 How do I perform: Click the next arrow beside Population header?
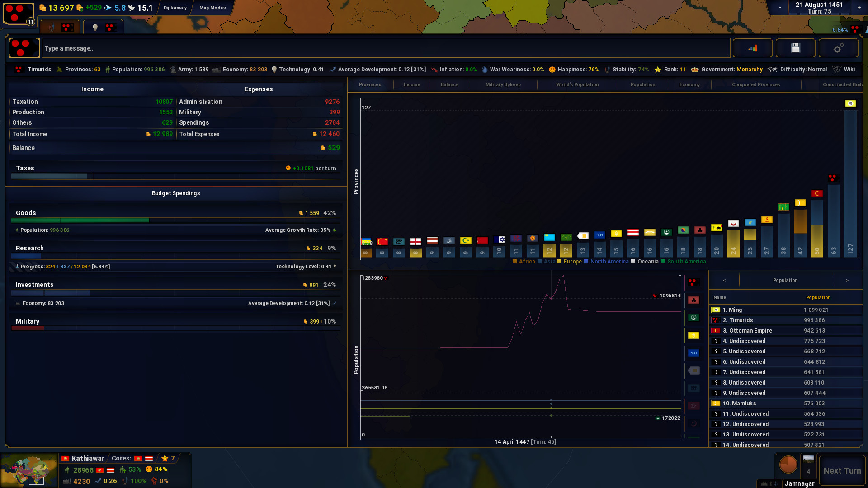coord(847,280)
